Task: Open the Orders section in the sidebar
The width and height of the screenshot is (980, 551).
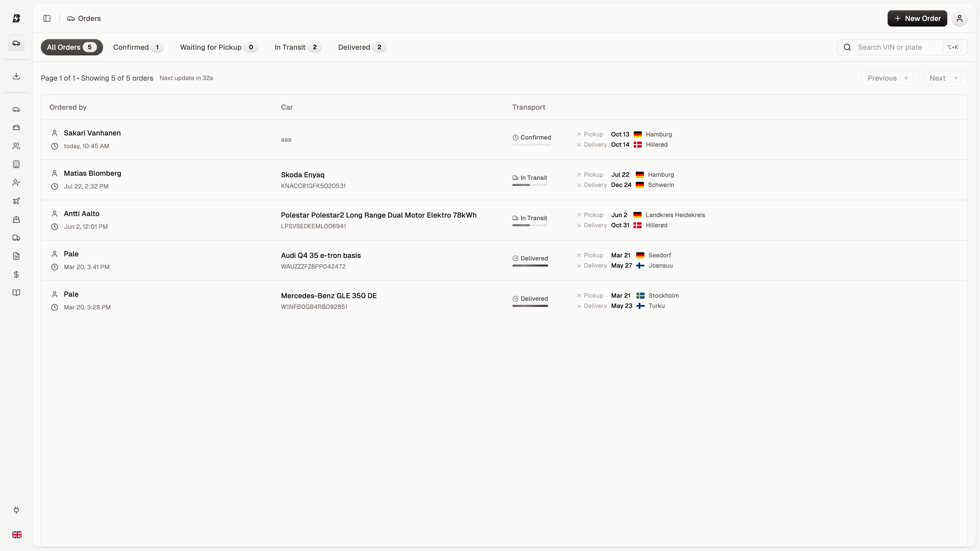Action: [x=16, y=43]
